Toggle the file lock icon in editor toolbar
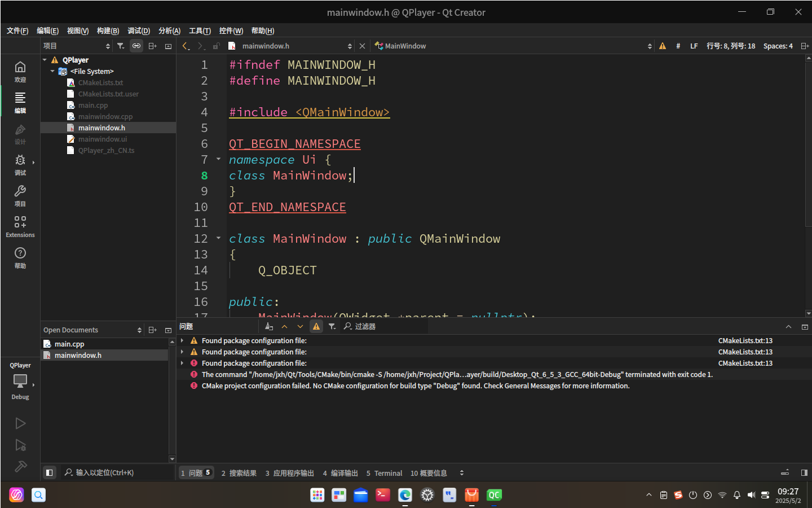Screen dimensions: 812x508 coord(217,46)
